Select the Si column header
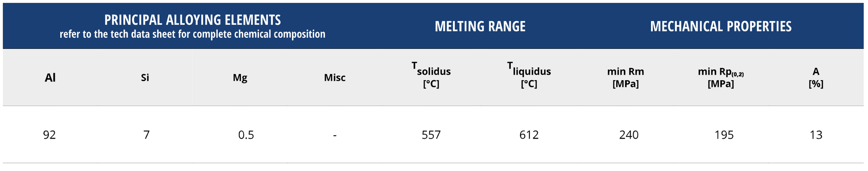 (x=145, y=78)
